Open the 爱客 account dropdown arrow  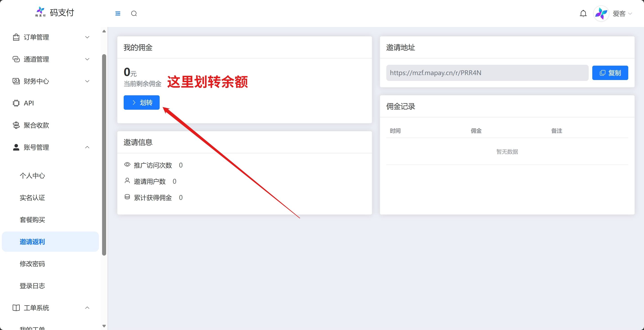(630, 13)
